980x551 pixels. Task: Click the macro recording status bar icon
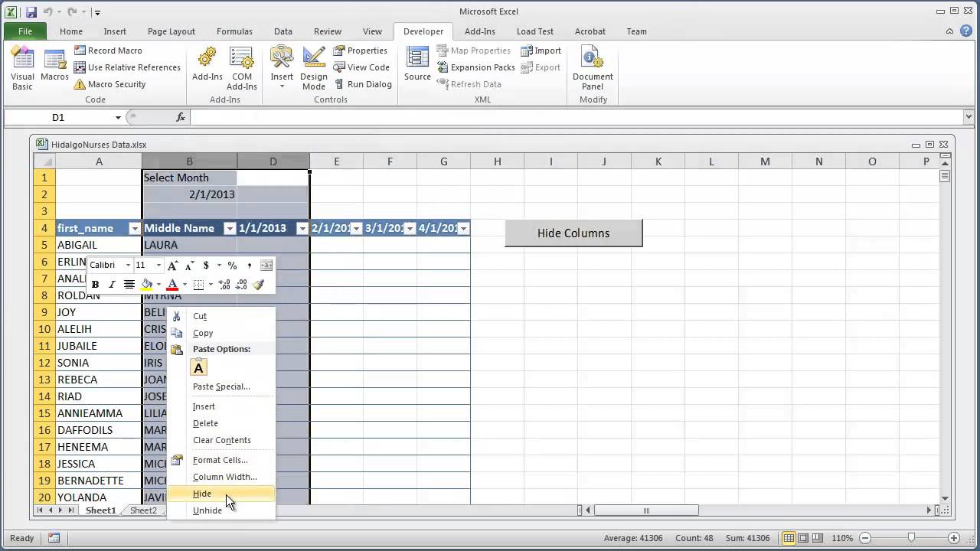(x=54, y=538)
